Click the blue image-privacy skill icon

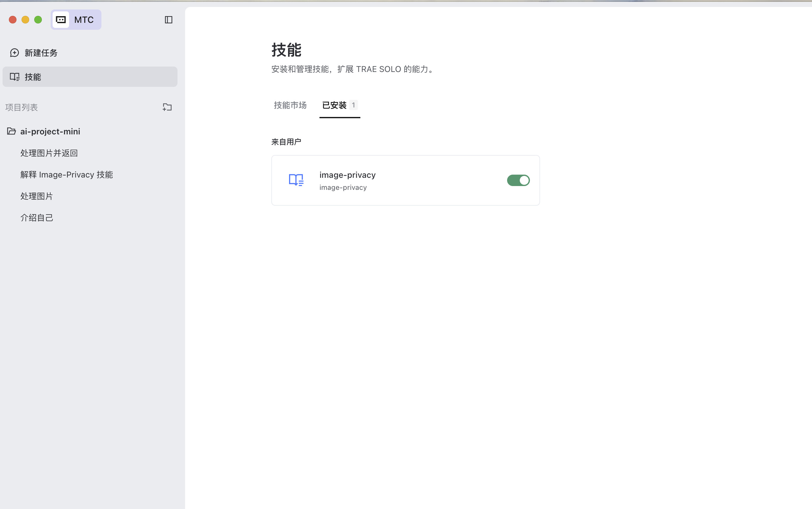point(296,180)
